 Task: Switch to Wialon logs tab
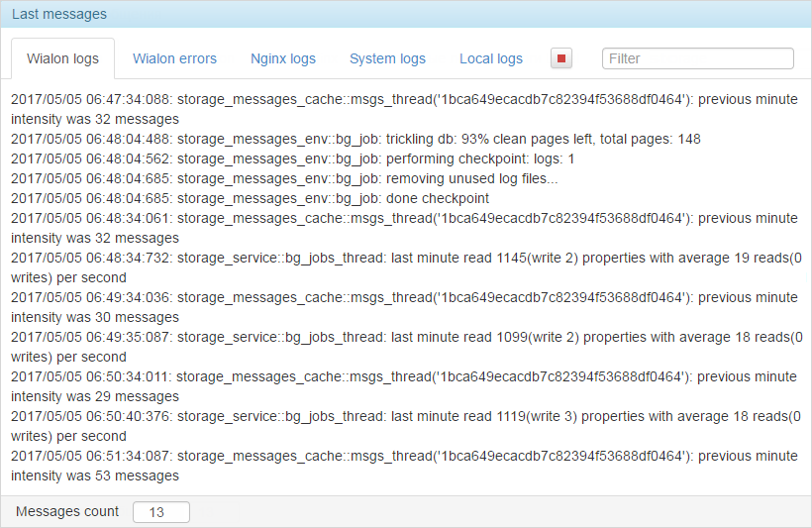pos(62,58)
